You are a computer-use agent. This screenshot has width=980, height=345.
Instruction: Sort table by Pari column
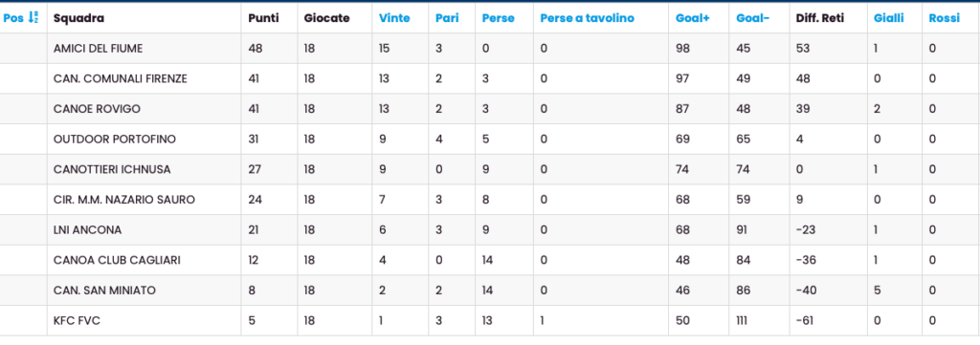(447, 18)
